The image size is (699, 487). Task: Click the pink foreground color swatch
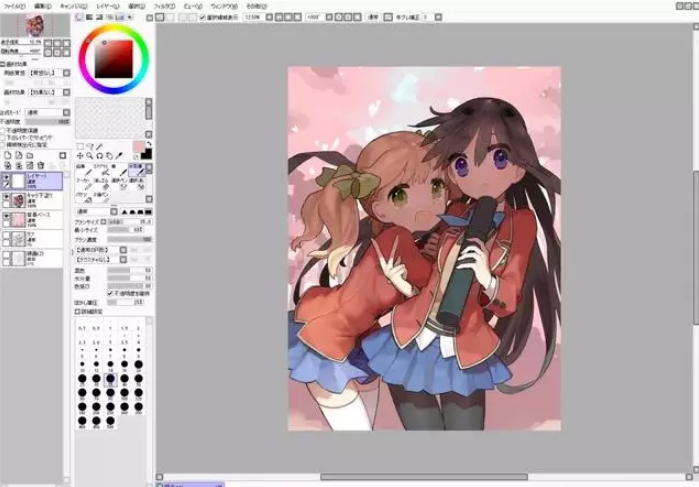139,146
